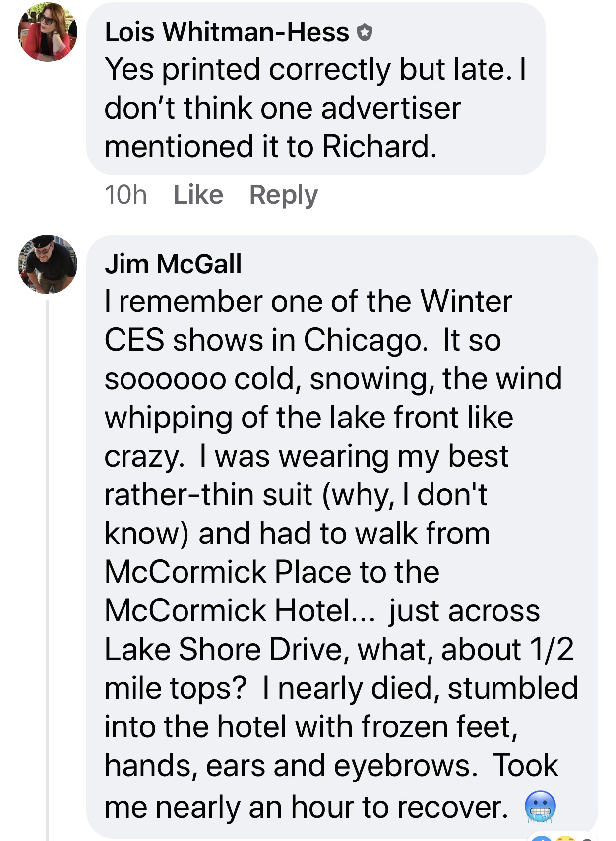Screen dimensions: 616x841
Task: Tap the cold face emoji in Jim's comment
Action: pyautogui.click(x=540, y=807)
